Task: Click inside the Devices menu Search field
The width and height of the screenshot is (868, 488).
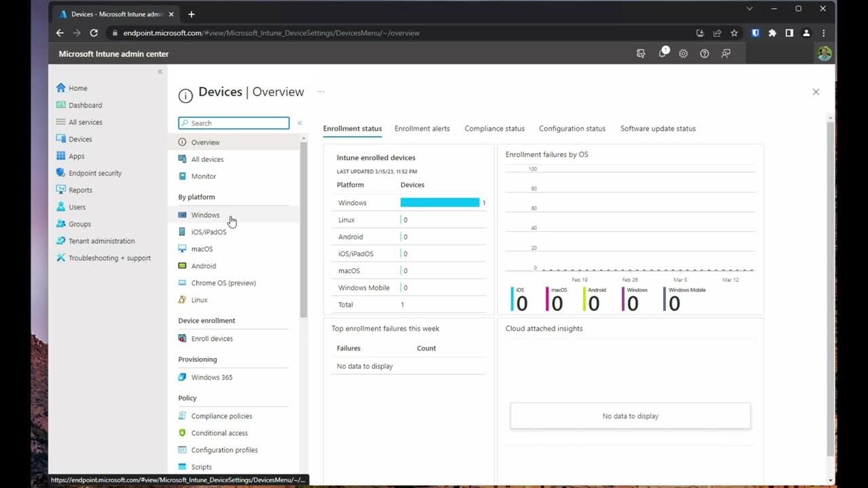Action: point(234,123)
